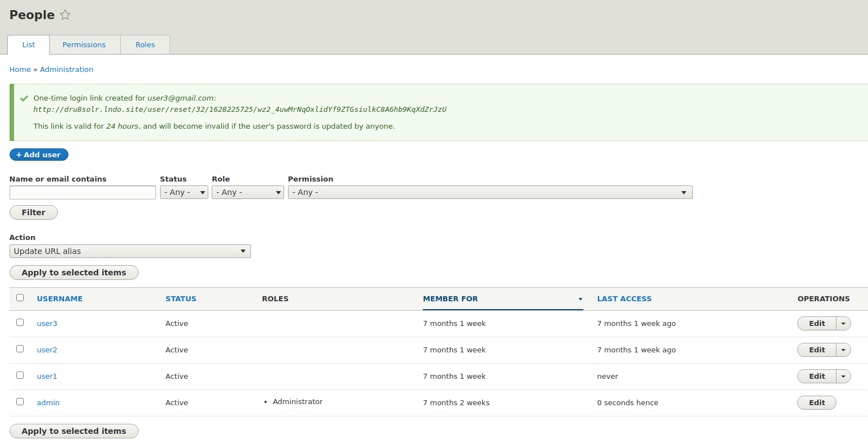The image size is (868, 444).
Task: Open the Permission filter dropdown
Action: 488,192
